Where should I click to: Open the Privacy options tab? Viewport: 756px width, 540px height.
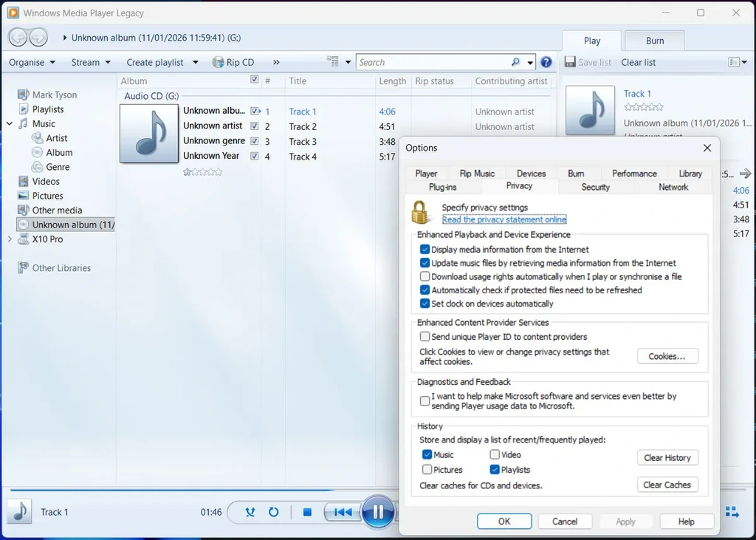click(520, 186)
